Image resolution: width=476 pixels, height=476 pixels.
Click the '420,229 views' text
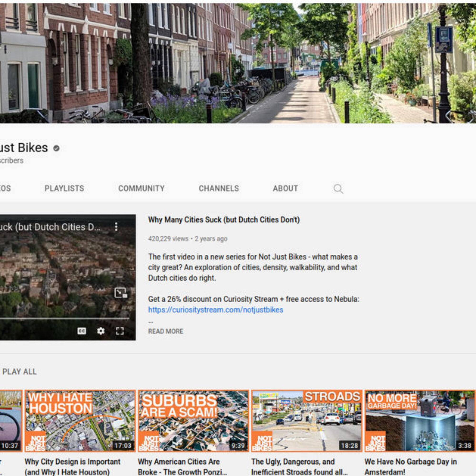(168, 239)
